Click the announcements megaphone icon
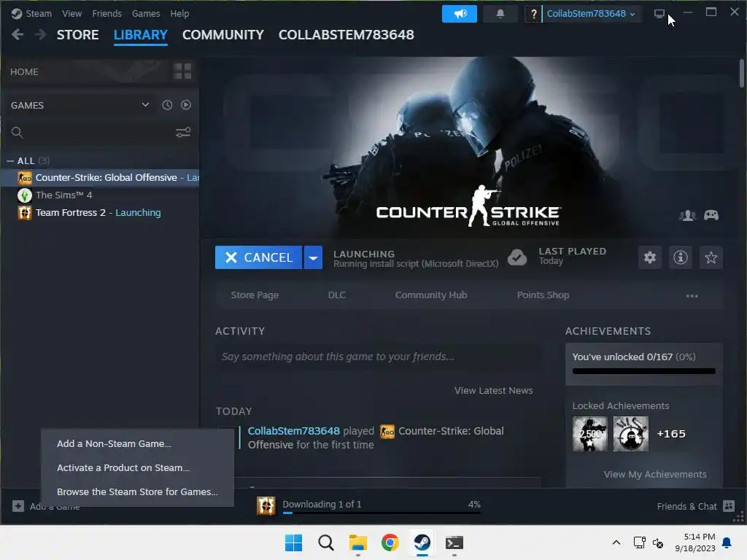The image size is (747, 560). coord(460,14)
